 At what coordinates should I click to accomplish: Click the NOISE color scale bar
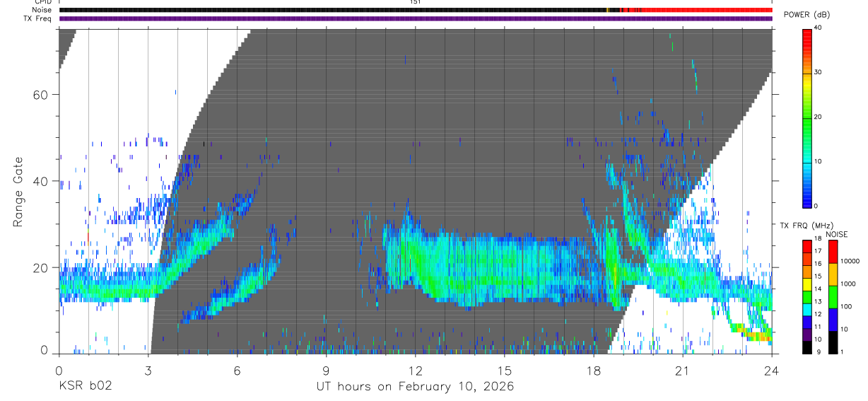point(832,296)
